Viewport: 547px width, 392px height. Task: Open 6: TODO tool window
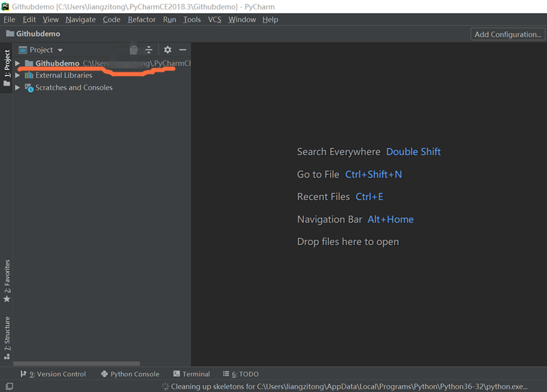point(241,374)
